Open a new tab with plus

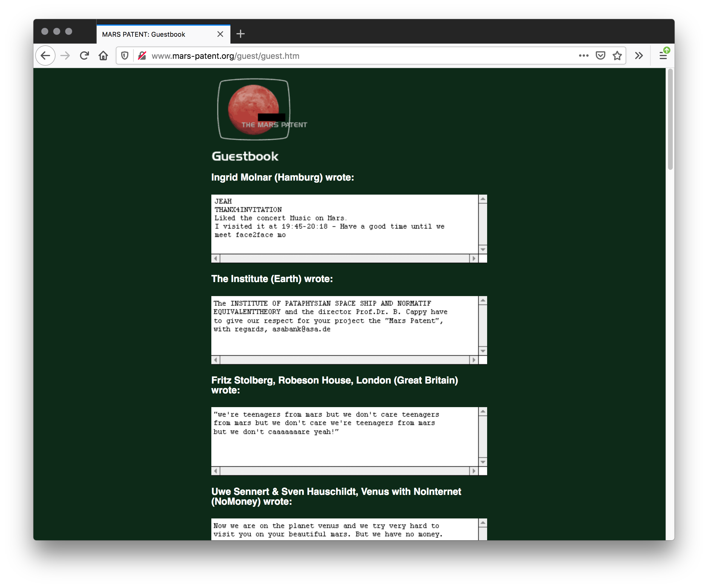coord(240,34)
